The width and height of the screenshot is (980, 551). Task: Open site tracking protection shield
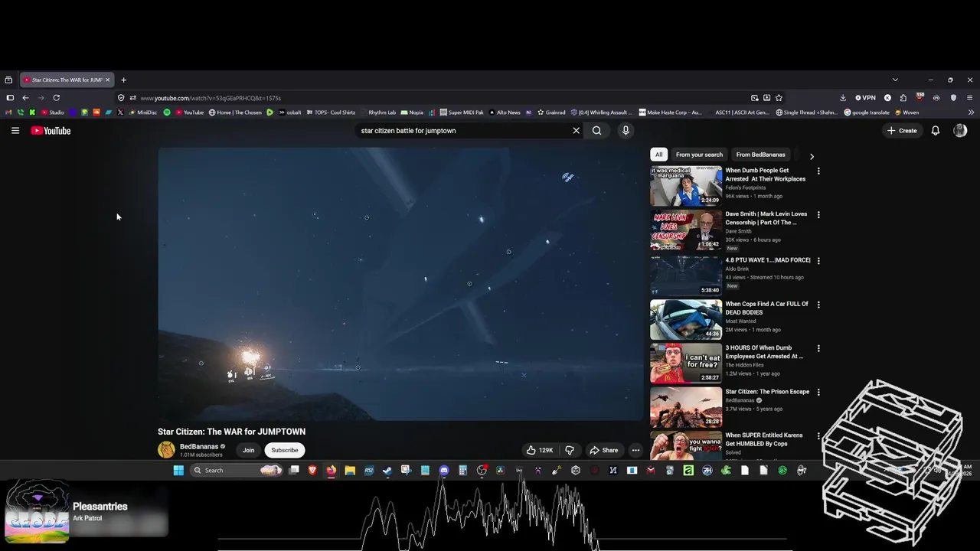pos(121,98)
